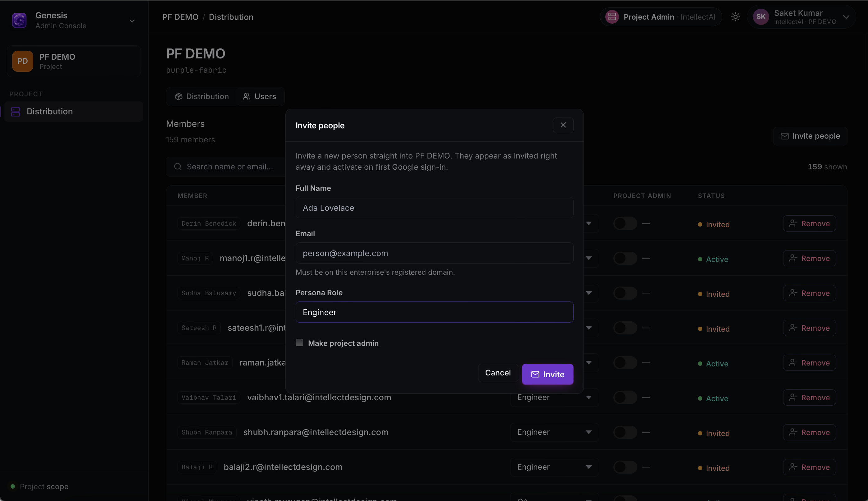Image resolution: width=868 pixels, height=501 pixels.
Task: Click the Manoj R name tag
Action: click(195, 258)
